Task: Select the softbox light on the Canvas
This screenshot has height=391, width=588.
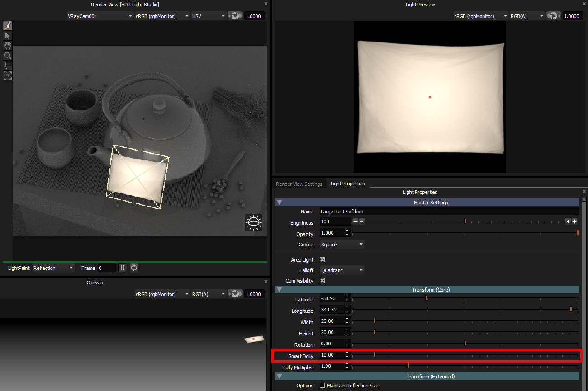Action: pyautogui.click(x=254, y=339)
